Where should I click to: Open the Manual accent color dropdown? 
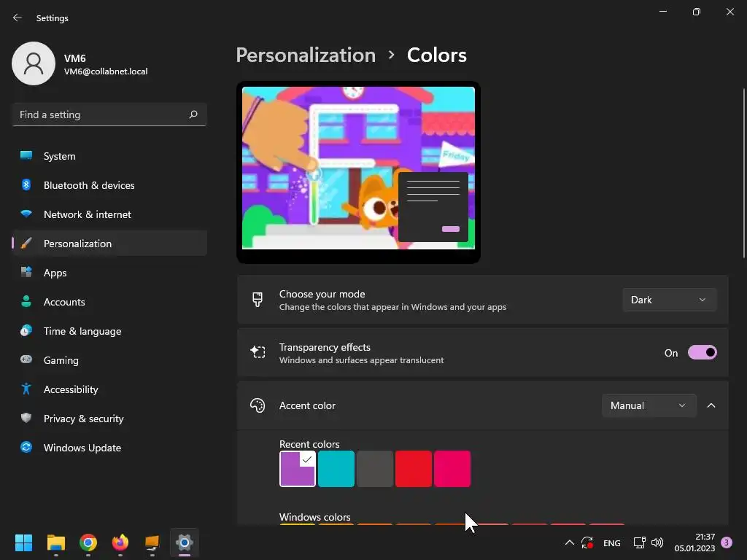coord(649,405)
